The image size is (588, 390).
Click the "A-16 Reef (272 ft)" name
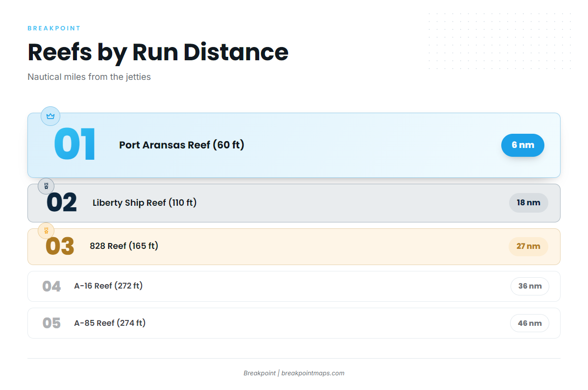108,286
